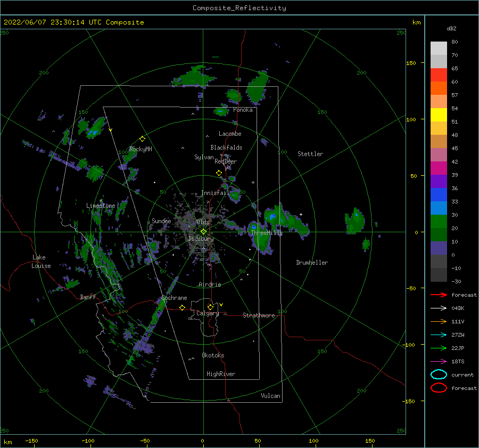Click the Drumheller town label
Image resolution: width=479 pixels, height=448 pixels.
tap(312, 263)
